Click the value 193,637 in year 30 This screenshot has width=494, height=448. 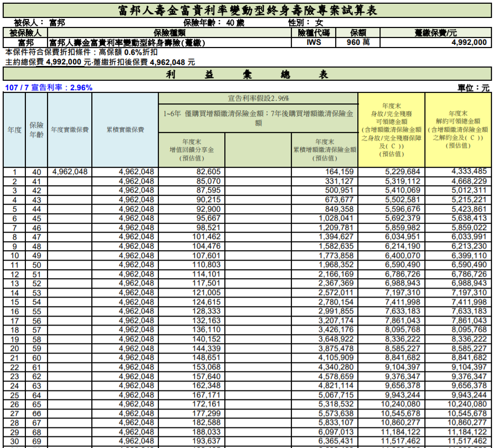pyautogui.click(x=206, y=441)
